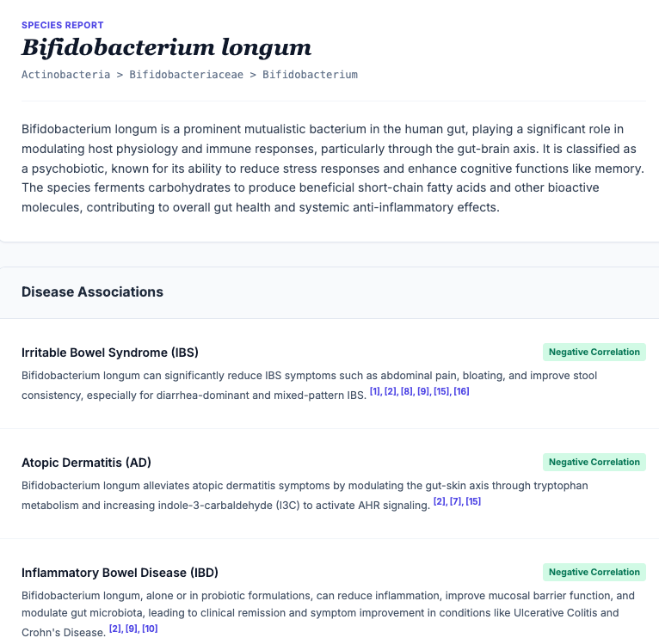This screenshot has width=659, height=644.
Task: Click citation [10] under Inflammatory Bowel Disease
Action: (150, 629)
